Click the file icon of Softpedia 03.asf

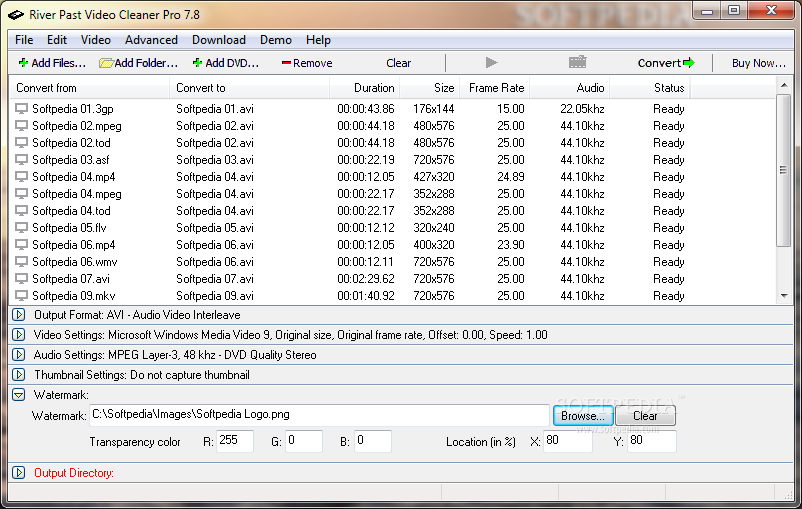21,160
